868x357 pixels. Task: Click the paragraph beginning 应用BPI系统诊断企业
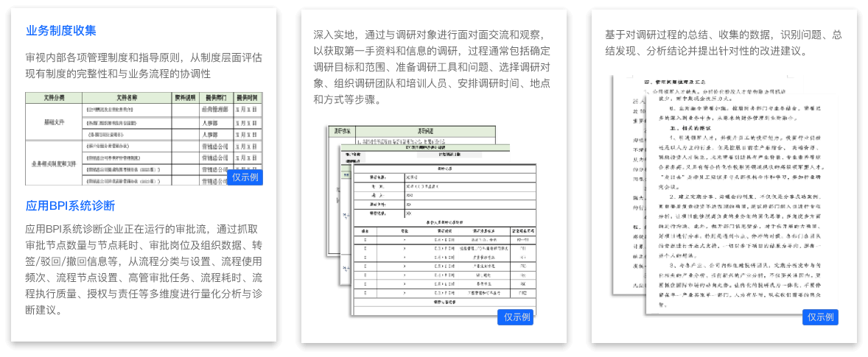click(x=144, y=269)
